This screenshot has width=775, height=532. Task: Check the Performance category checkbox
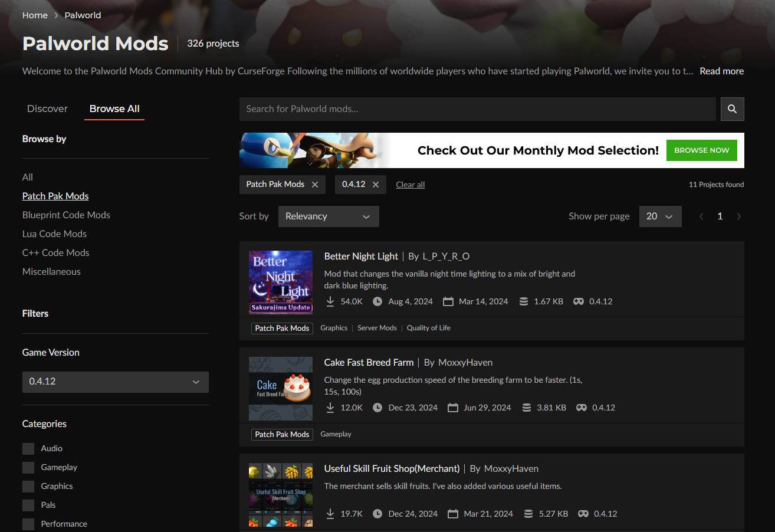(x=28, y=524)
